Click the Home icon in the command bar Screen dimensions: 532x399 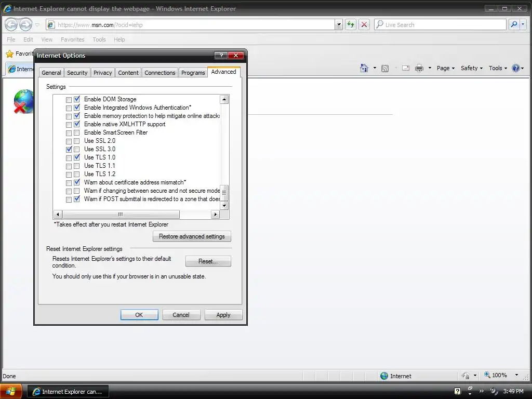[x=364, y=68]
